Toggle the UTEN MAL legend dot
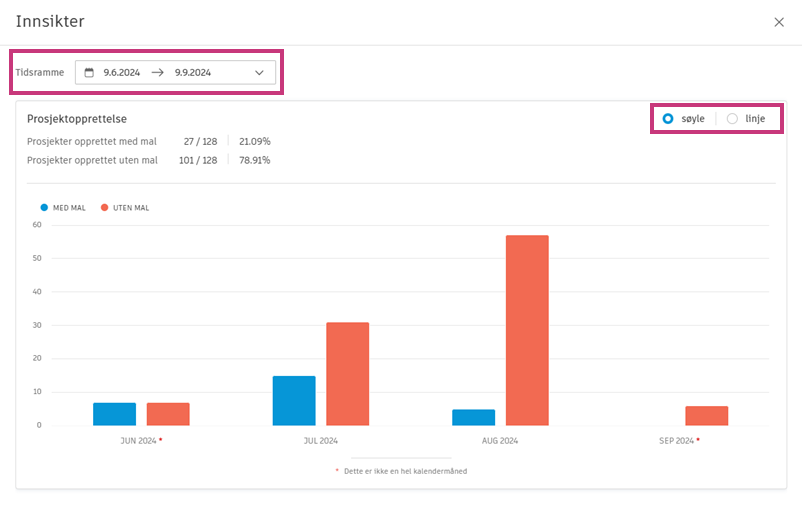 point(104,208)
